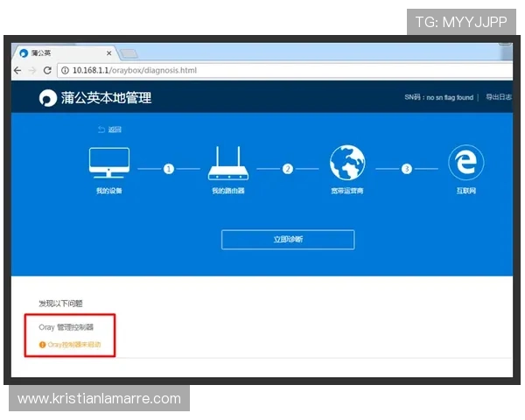The height and width of the screenshot is (420, 525).
Task: Open a new browser tab
Action: point(129,53)
